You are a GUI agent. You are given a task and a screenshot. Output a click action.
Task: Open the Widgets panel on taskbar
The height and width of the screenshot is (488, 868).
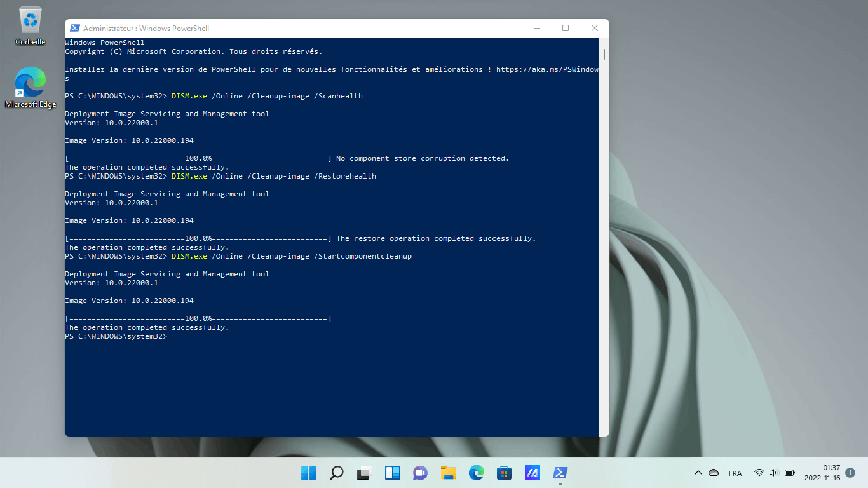[x=393, y=473]
